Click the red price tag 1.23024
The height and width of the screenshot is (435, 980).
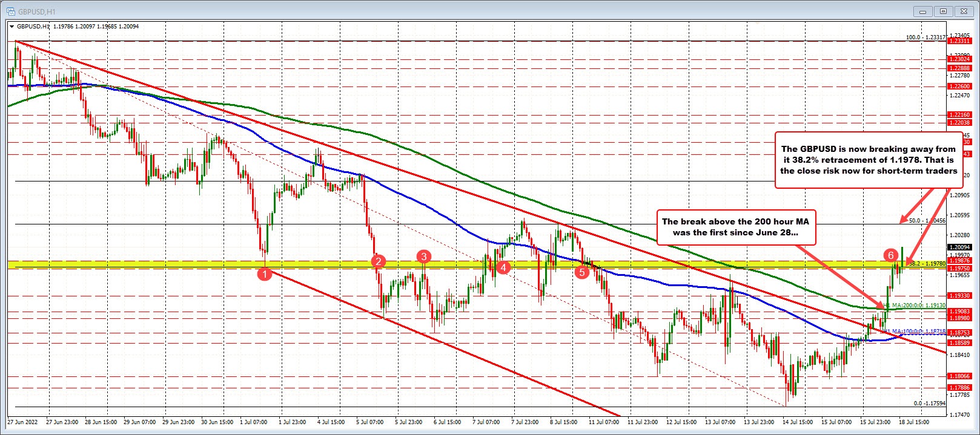(959, 59)
